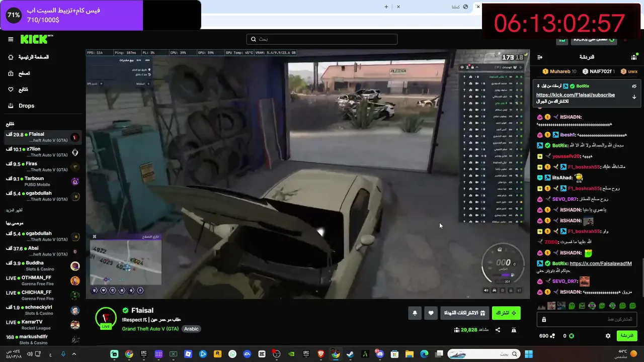Click Muhareb in the chat leaderboard
The image size is (644, 362).
559,72
